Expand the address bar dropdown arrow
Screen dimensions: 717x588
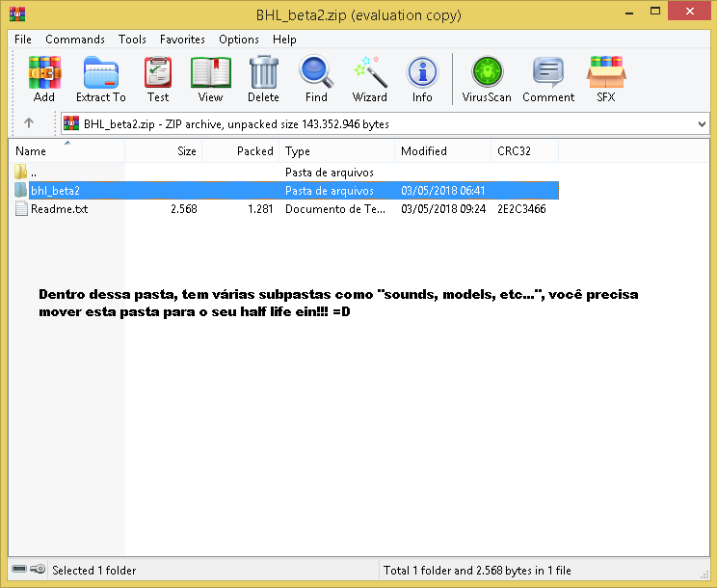pos(702,124)
